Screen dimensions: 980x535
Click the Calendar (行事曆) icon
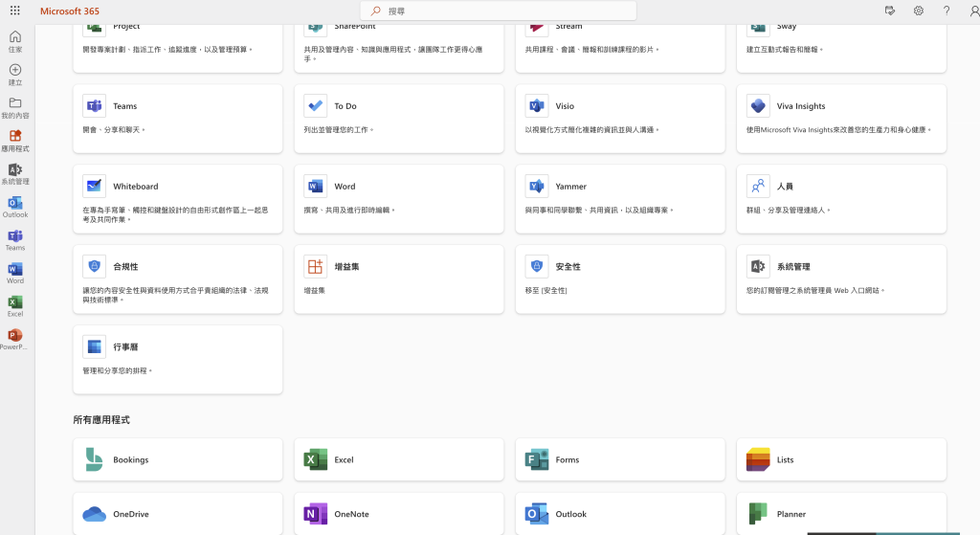95,346
